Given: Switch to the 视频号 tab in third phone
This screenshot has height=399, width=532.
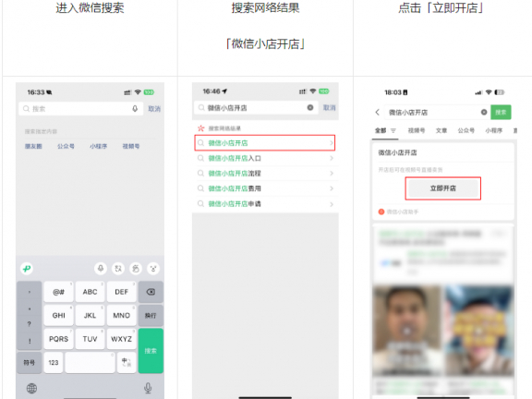Looking at the screenshot, I should pos(416,130).
